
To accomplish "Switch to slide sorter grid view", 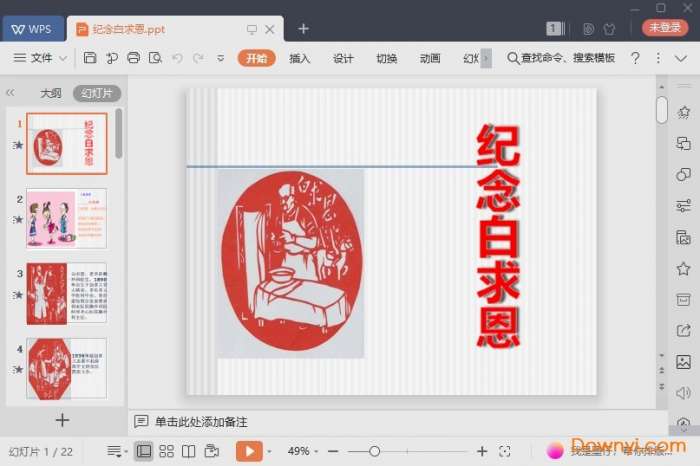I will 166,451.
